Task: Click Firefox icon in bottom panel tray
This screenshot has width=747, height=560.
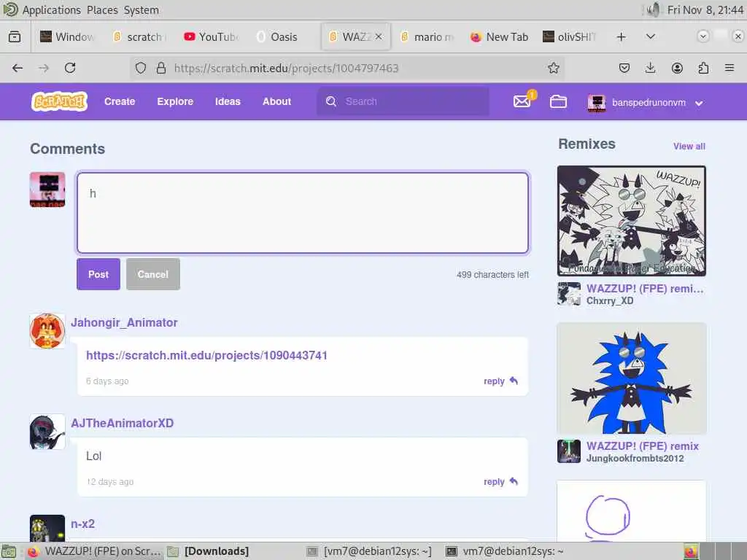Action: click(691, 551)
